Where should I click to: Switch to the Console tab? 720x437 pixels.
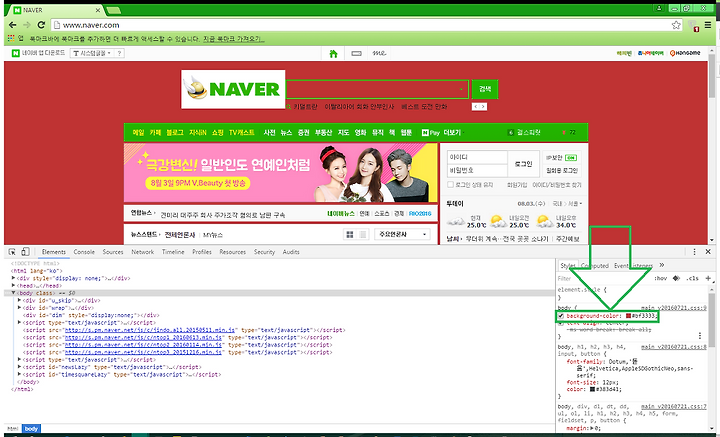[x=84, y=252]
